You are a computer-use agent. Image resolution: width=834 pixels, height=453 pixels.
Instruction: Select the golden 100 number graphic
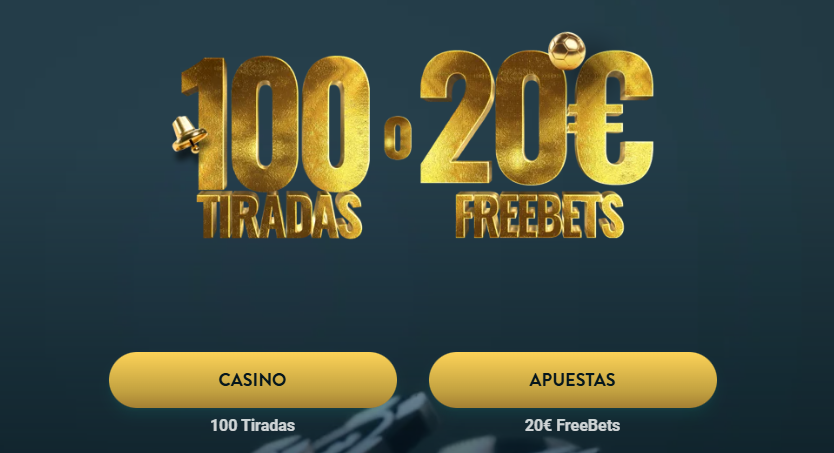[x=276, y=124]
